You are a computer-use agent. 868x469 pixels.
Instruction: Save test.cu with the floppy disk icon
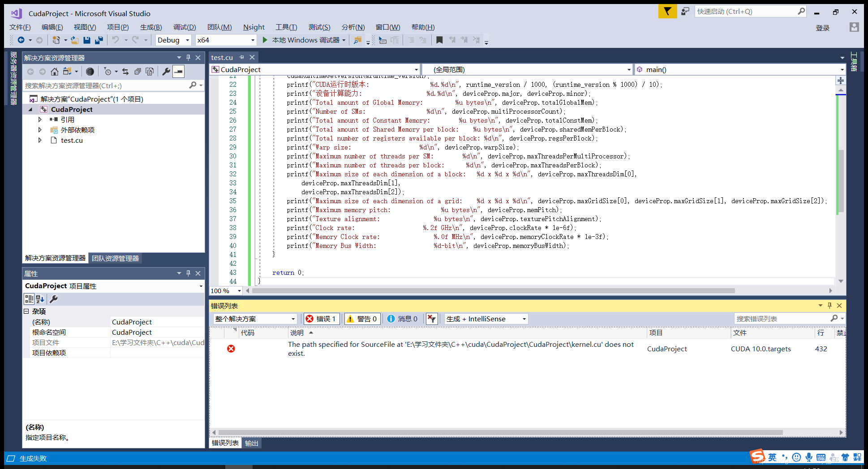click(87, 40)
